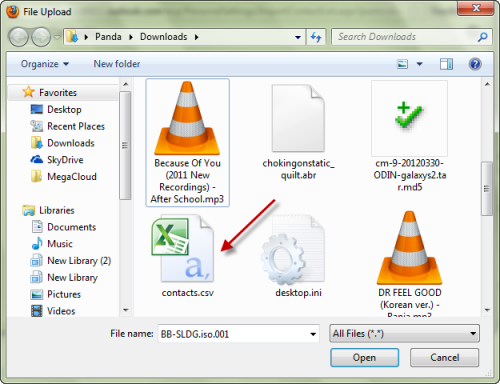Viewport: 500px width, 384px height.
Task: Open Downloads under Favorites
Action: click(71, 143)
